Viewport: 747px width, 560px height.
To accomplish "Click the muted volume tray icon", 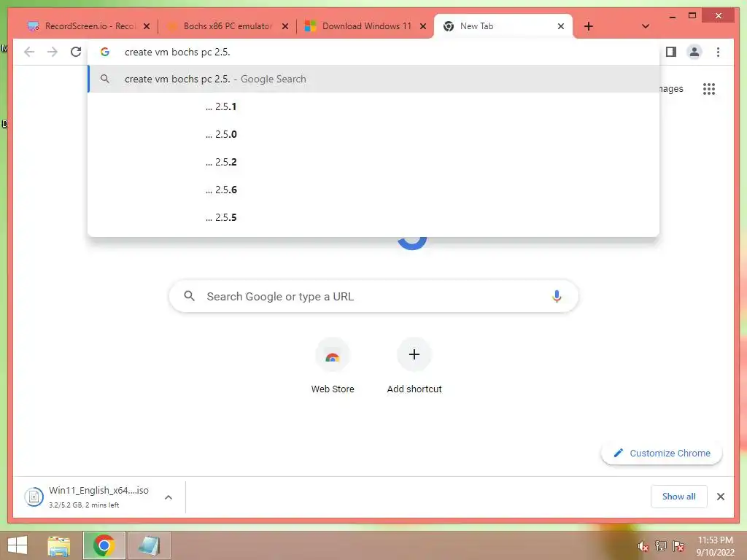I will click(x=643, y=546).
